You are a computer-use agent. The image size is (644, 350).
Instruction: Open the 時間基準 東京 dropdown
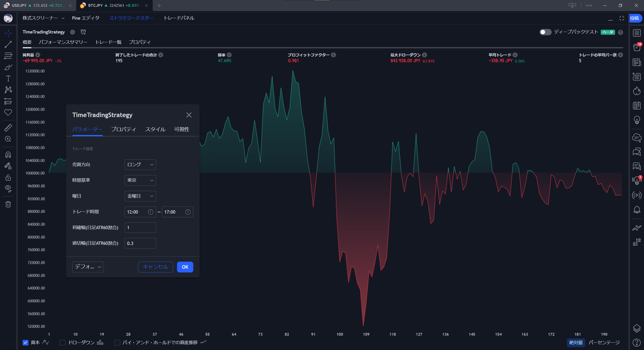point(140,180)
